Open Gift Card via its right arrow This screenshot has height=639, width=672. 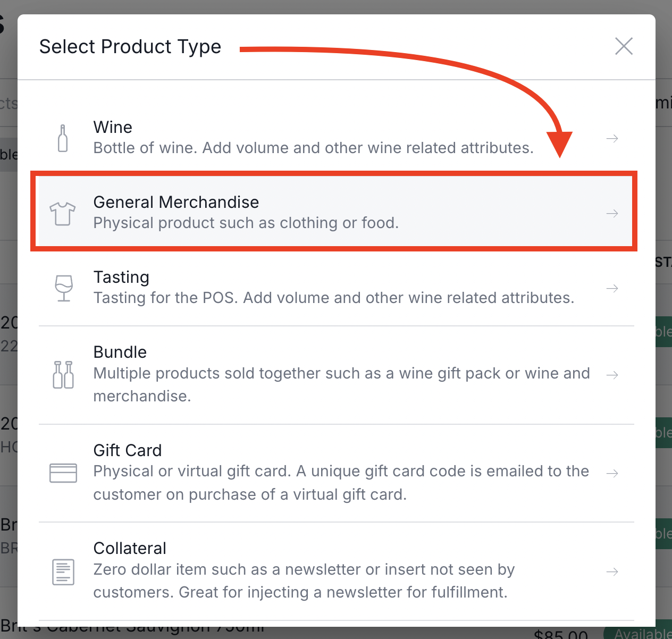point(612,473)
